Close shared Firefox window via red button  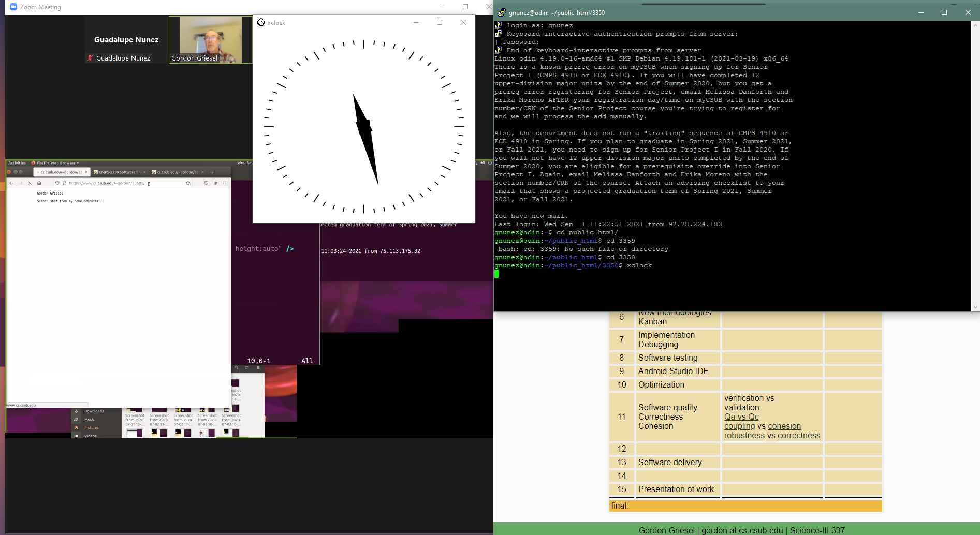(x=9, y=172)
